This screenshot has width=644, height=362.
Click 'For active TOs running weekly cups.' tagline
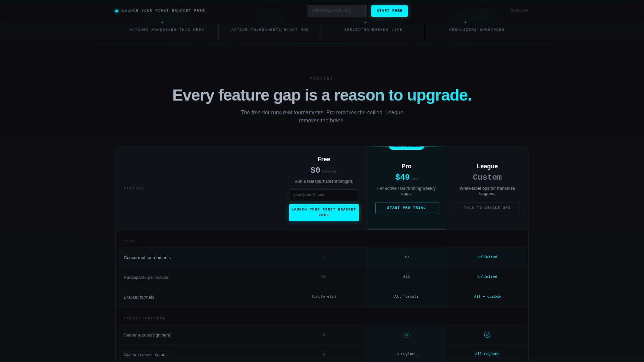click(406, 191)
